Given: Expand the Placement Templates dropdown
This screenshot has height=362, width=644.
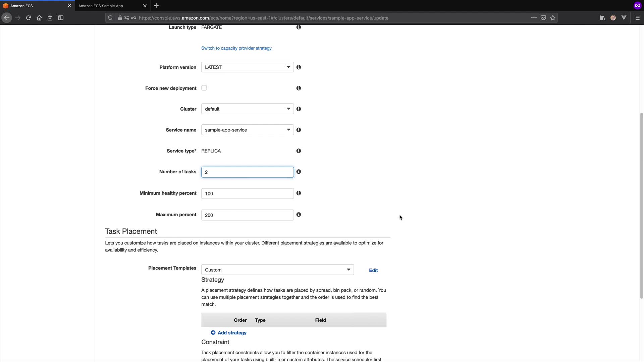Looking at the screenshot, I should [x=277, y=270].
